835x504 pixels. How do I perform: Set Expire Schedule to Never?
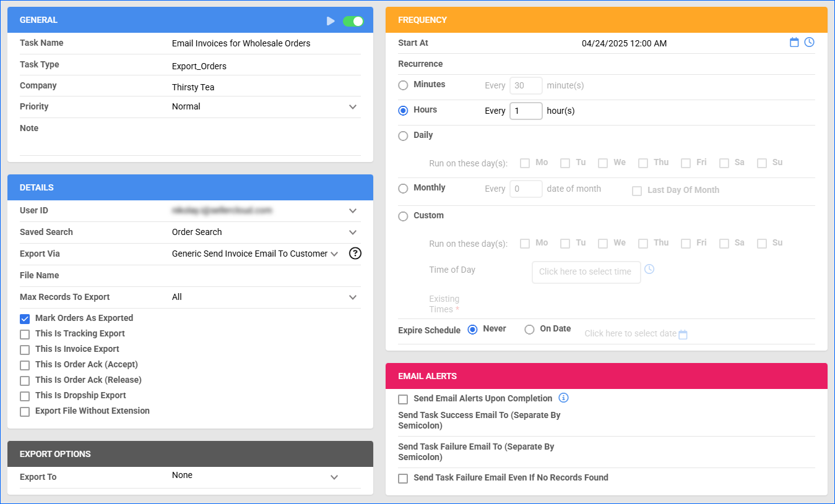[x=472, y=330]
